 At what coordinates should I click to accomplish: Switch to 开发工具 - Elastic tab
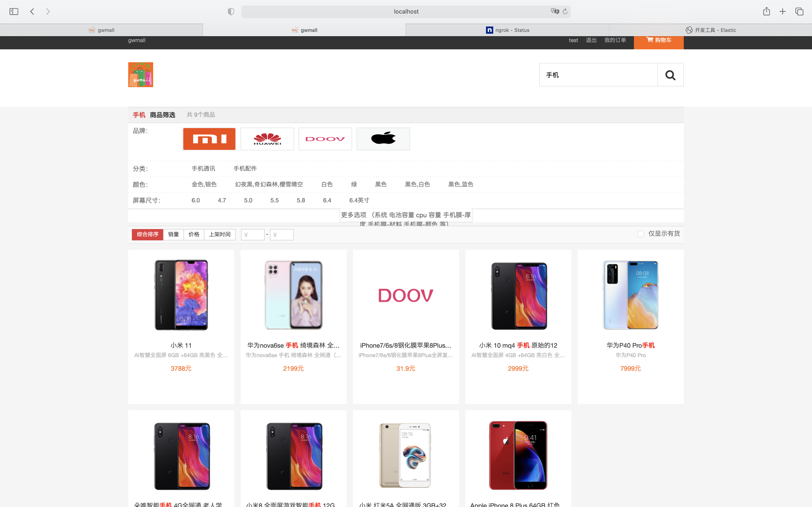(x=710, y=30)
